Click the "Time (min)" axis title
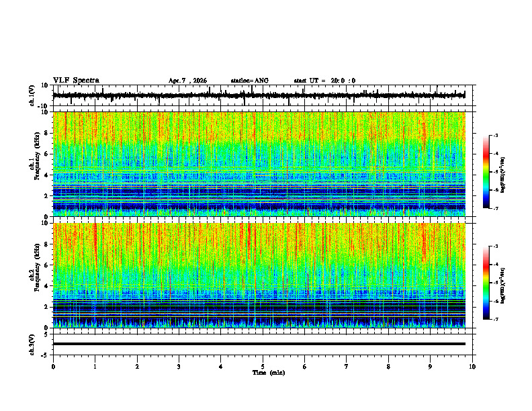Image resolution: width=532 pixels, height=411 pixels. (x=269, y=373)
